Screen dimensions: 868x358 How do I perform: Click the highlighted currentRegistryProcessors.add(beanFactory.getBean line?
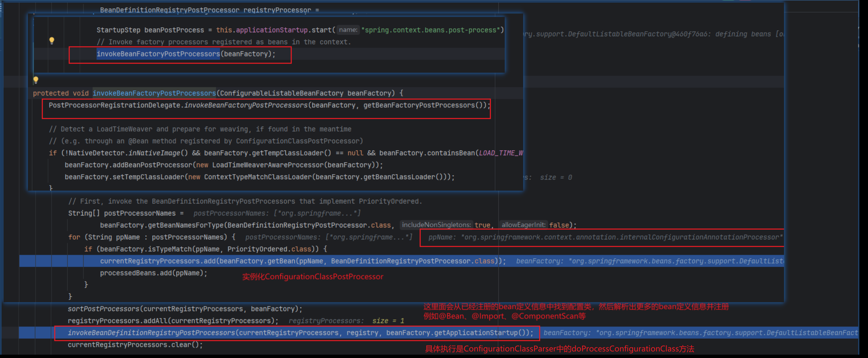coord(303,261)
